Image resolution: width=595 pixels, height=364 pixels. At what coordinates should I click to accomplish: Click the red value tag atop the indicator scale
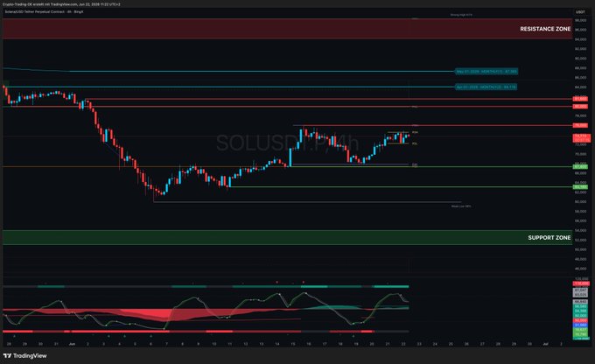pos(581,283)
